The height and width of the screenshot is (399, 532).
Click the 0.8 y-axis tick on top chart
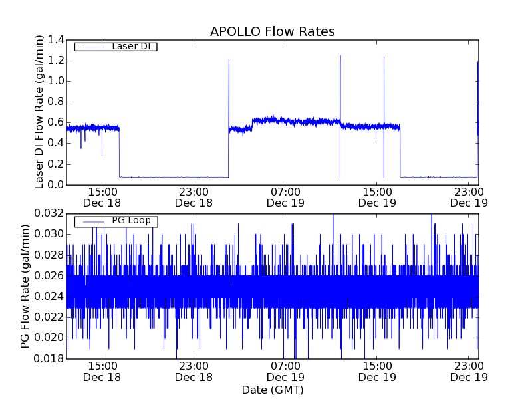[x=56, y=102]
